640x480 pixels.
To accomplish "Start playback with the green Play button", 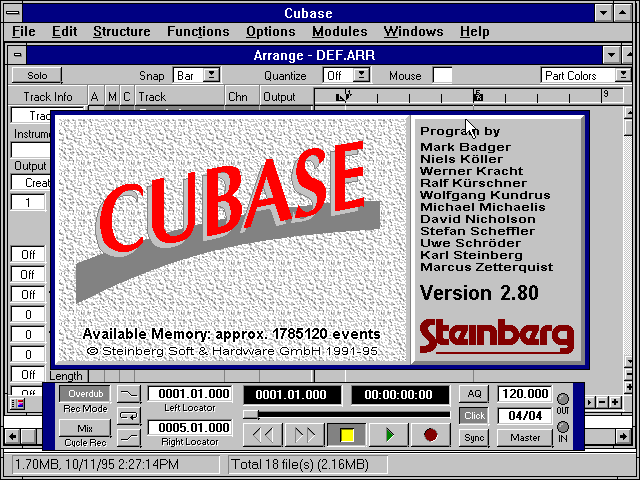I will [389, 435].
